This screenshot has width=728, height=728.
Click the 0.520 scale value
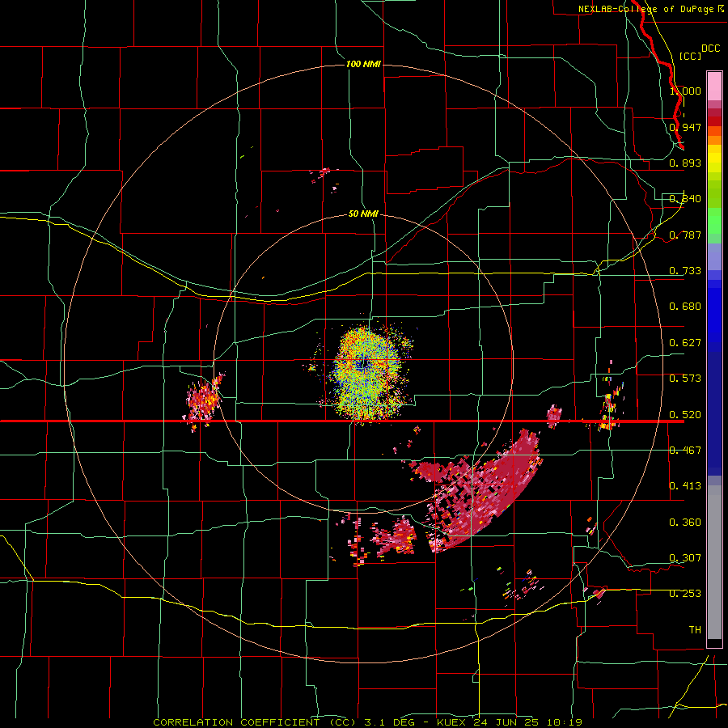point(685,415)
